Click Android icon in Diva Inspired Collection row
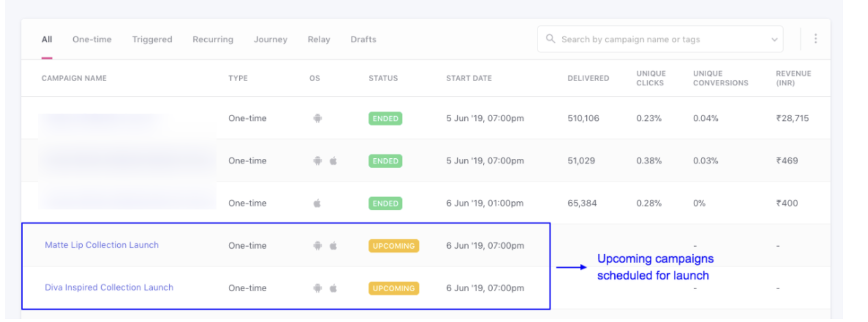 [x=317, y=288]
